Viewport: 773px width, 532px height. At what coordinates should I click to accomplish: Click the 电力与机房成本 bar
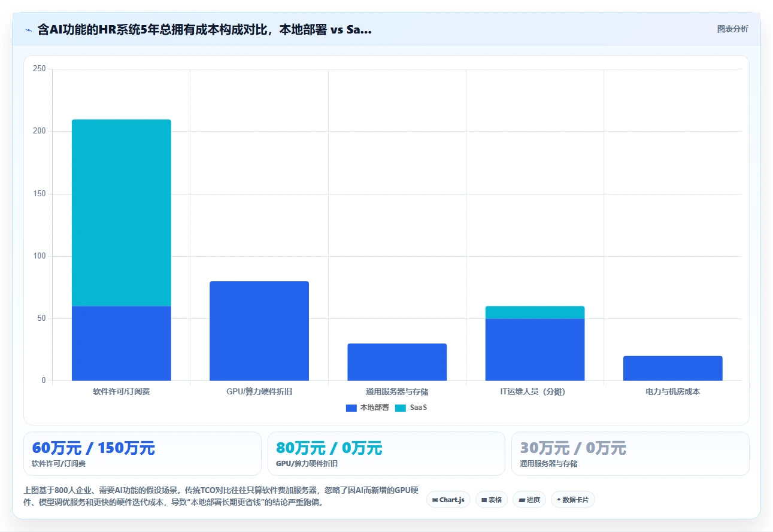pyautogui.click(x=673, y=368)
